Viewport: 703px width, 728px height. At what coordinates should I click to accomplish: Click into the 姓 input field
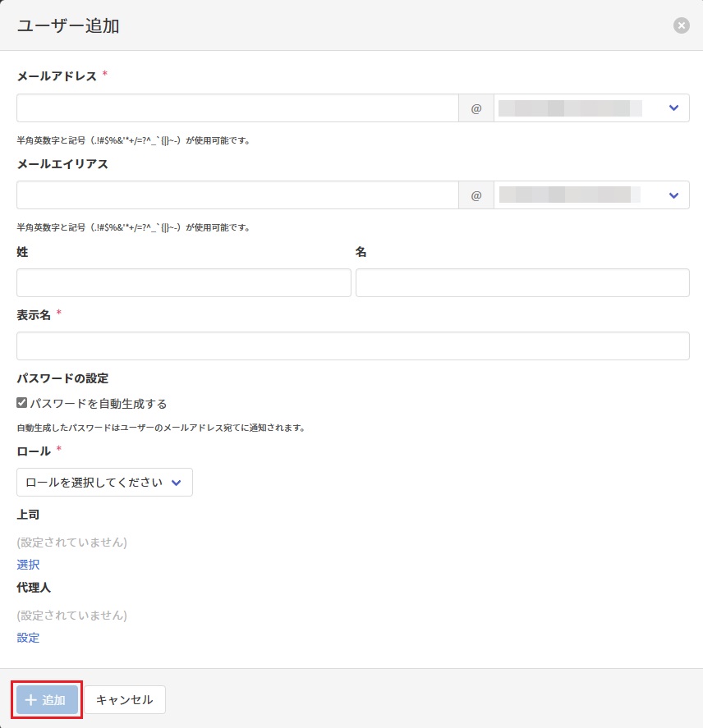click(x=183, y=282)
